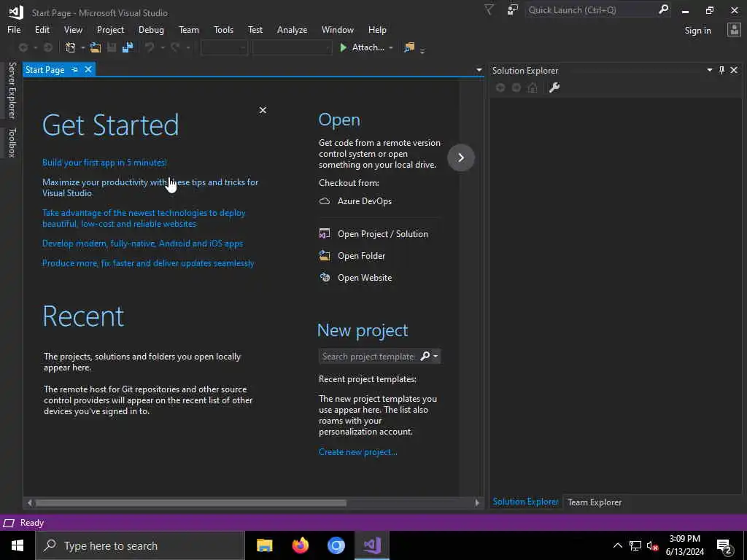Screen dimensions: 747x560
Task: Open Solution Explorer window position dropdown
Action: [709, 71]
